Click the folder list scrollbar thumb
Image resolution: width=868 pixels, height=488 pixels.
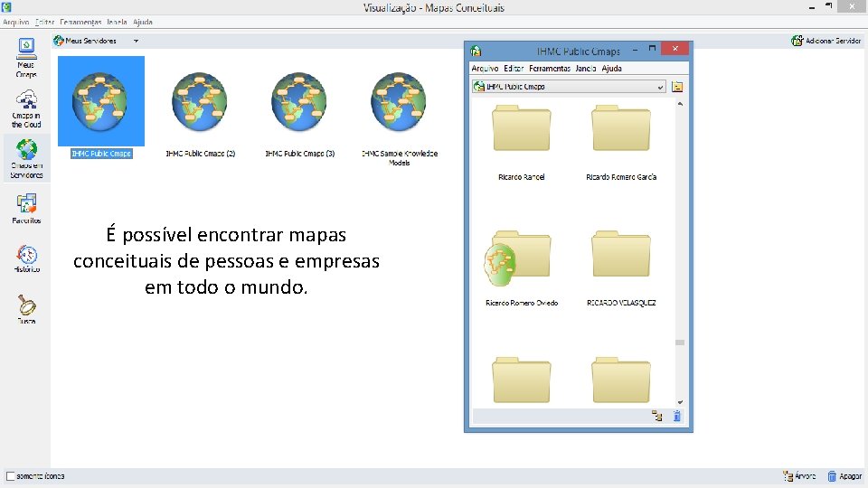(x=680, y=343)
